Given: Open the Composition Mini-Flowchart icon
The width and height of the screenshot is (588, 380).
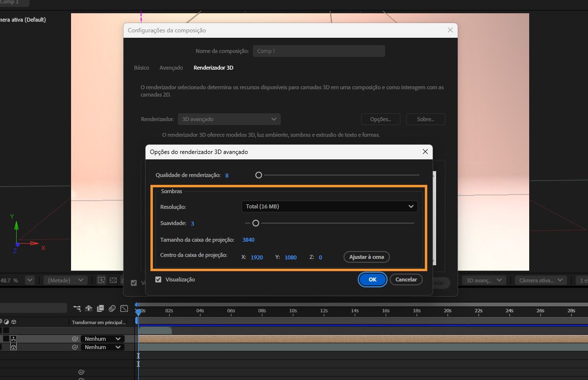Looking at the screenshot, I should pyautogui.click(x=76, y=308).
